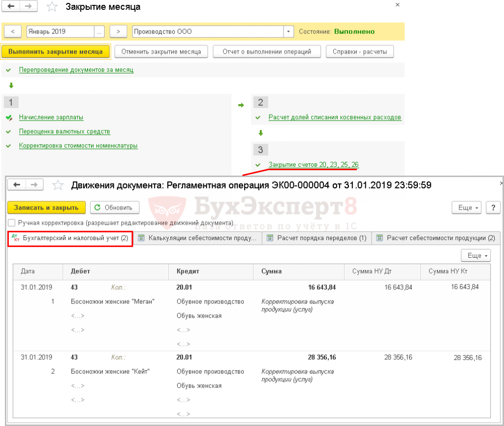
Task: Click the next month arrow button
Action: 118,31
